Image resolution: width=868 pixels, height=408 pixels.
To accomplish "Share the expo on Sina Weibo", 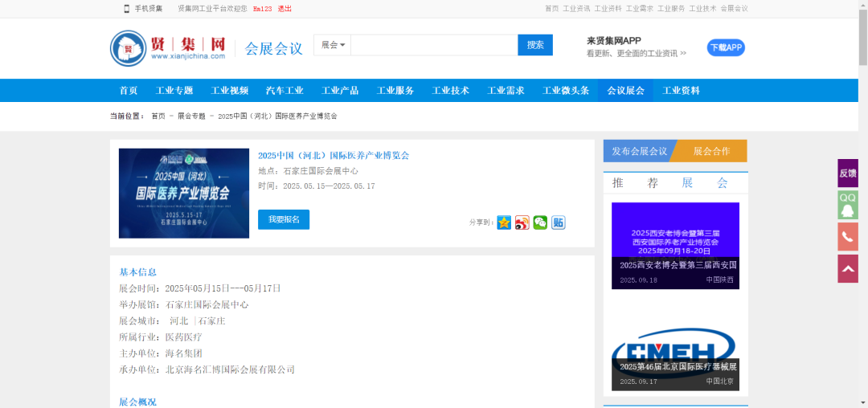I will coord(522,222).
